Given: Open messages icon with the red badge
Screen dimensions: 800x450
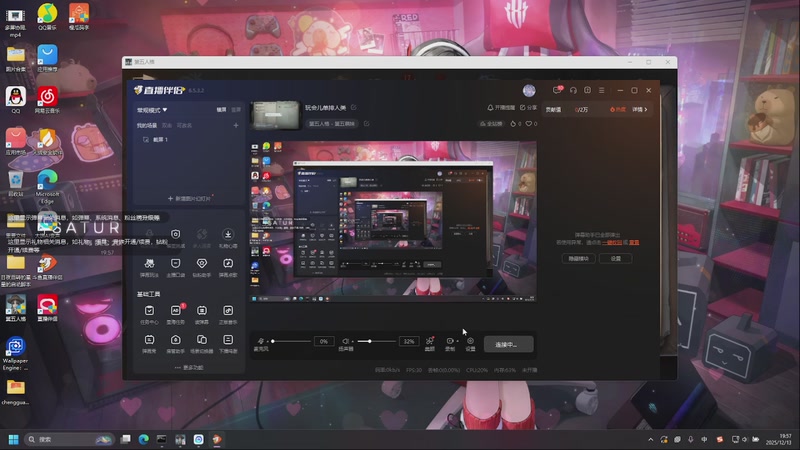Looking at the screenshot, I should 558,90.
